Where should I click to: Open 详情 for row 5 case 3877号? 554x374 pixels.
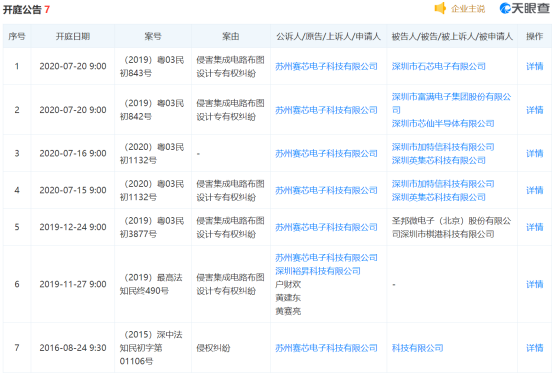[534, 227]
